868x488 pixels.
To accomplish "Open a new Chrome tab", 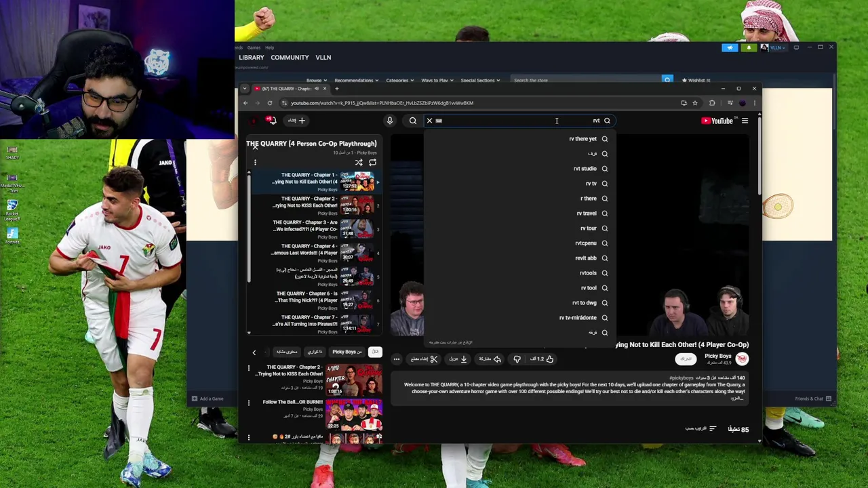I will 336,89.
